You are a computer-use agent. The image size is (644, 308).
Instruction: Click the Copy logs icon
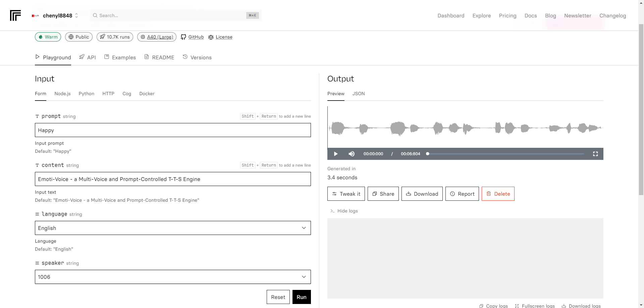(x=481, y=306)
